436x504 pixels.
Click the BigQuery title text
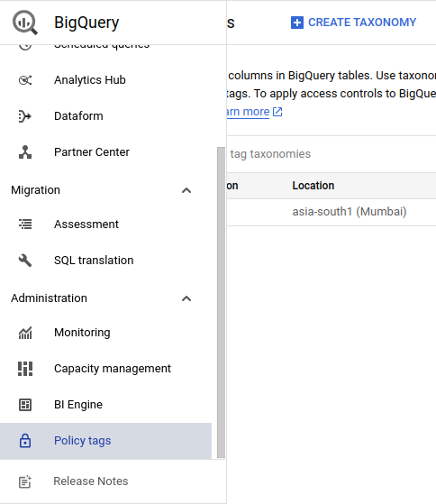tap(86, 23)
